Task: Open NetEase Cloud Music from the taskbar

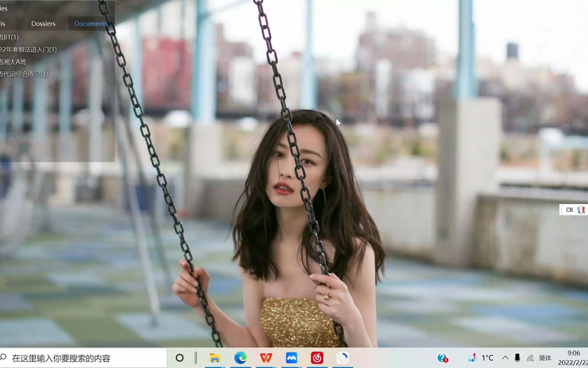Action: coord(317,358)
